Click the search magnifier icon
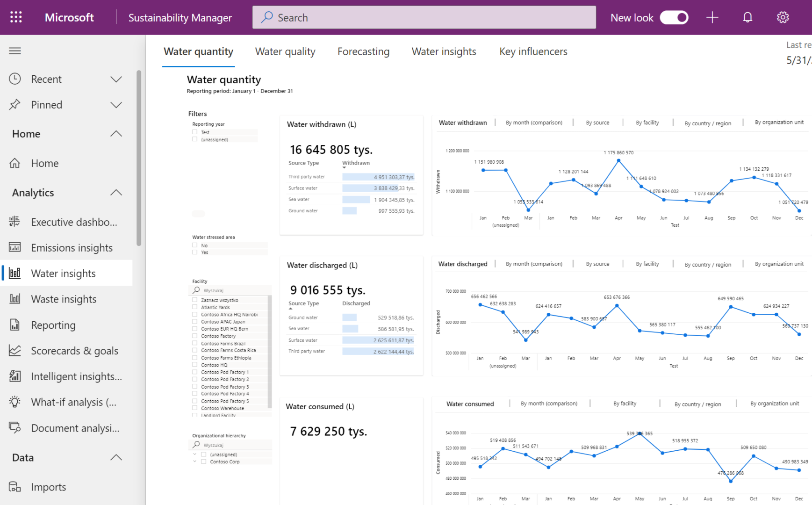812x505 pixels. point(267,17)
